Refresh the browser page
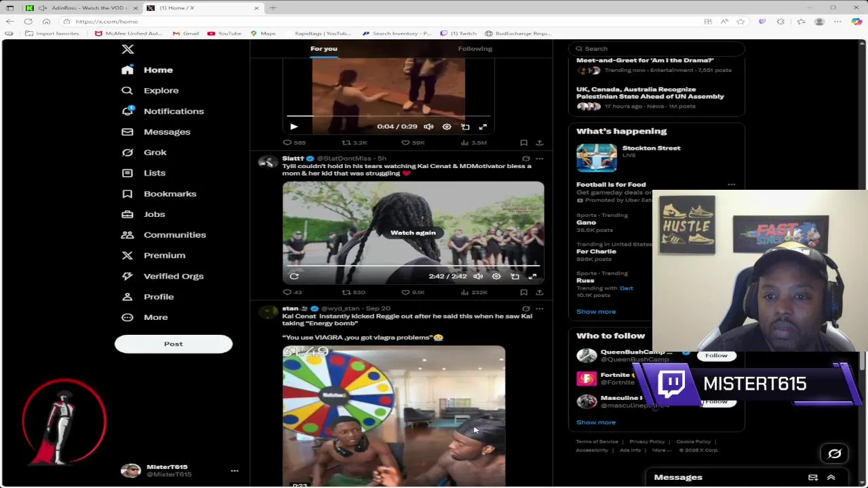Image resolution: width=868 pixels, height=488 pixels. (x=28, y=22)
